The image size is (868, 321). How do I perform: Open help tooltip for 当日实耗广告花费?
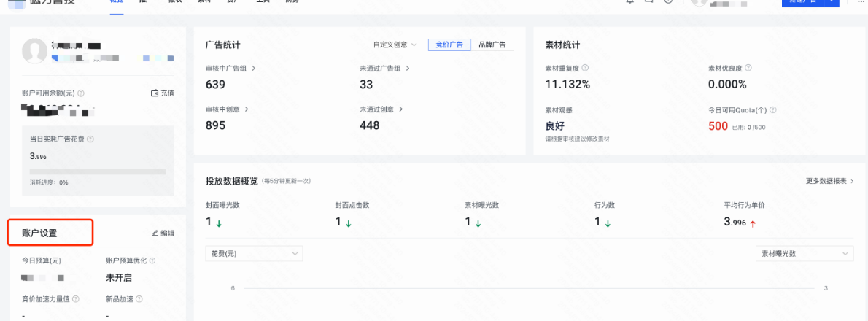pyautogui.click(x=90, y=139)
